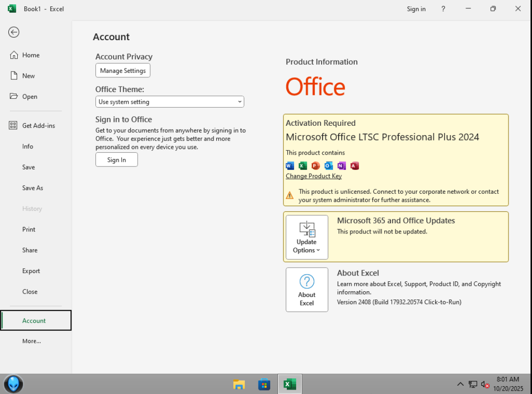The height and width of the screenshot is (394, 532).
Task: Click the Manage Settings button
Action: tap(123, 70)
